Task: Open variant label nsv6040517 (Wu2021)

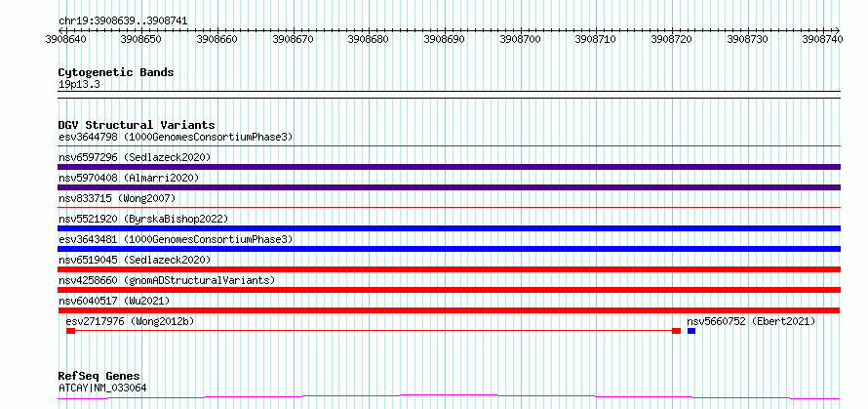Action: (114, 301)
